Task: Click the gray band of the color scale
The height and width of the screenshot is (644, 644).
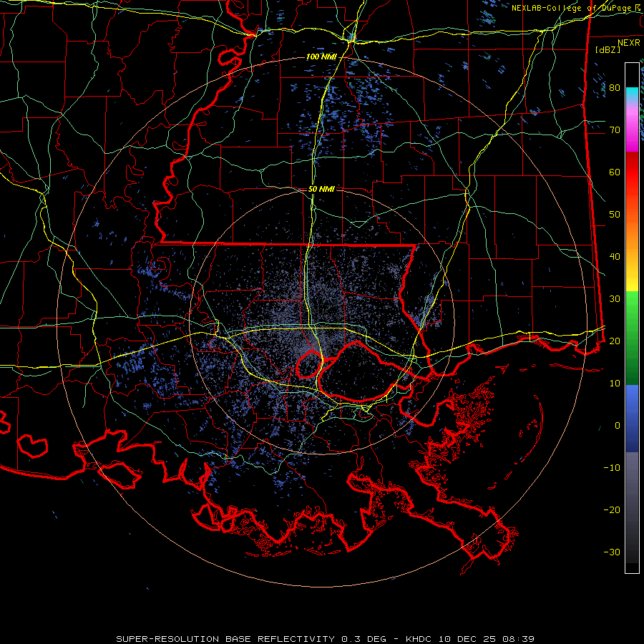Action: pos(632,507)
